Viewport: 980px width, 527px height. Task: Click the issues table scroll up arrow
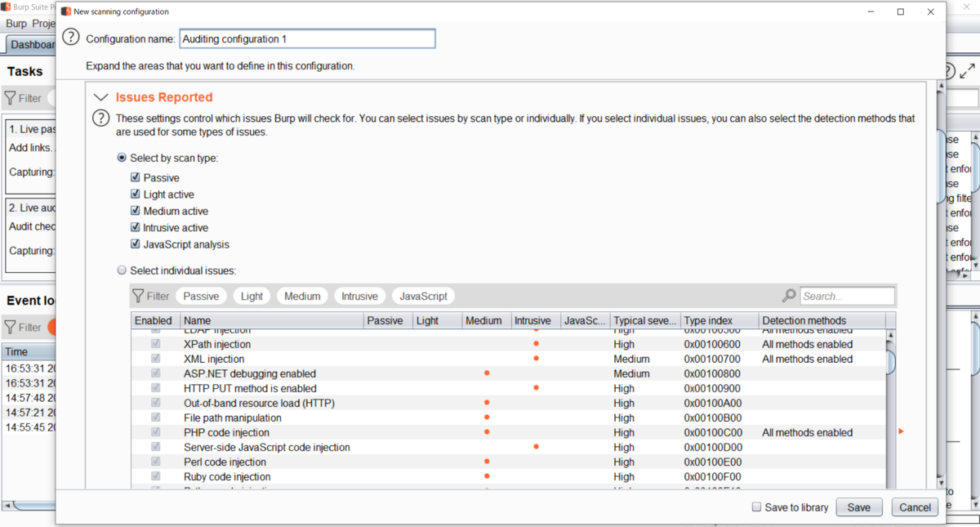(x=891, y=334)
